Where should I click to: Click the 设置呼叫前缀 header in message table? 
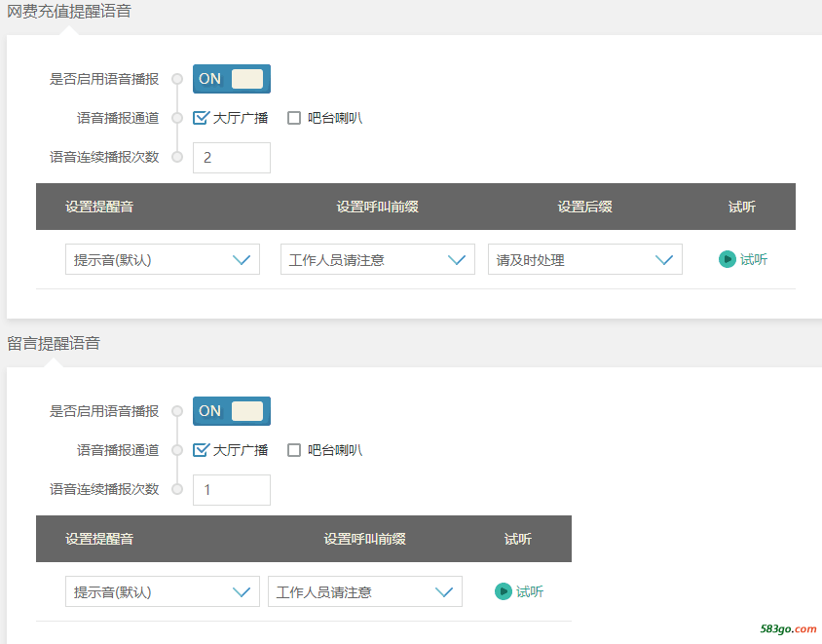(x=365, y=539)
